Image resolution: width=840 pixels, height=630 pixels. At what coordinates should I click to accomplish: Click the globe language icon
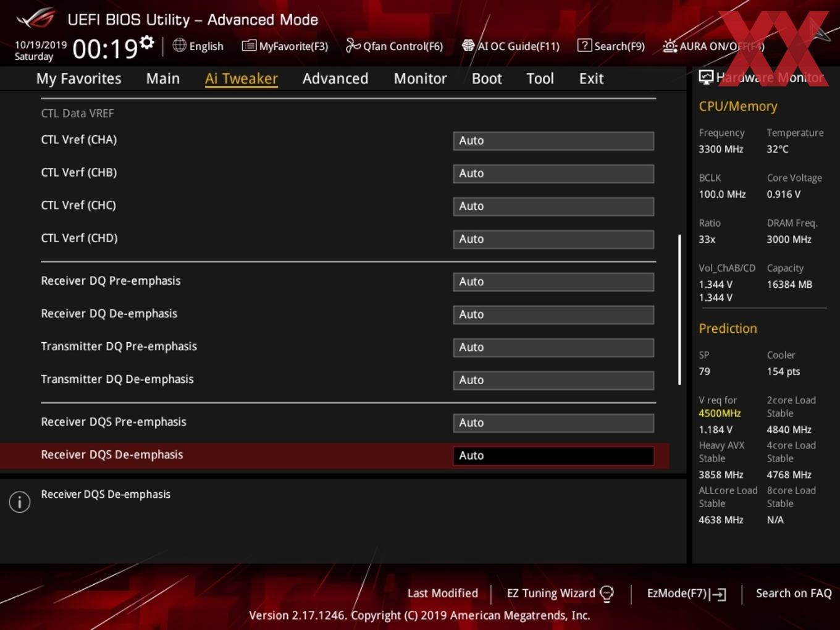click(179, 45)
